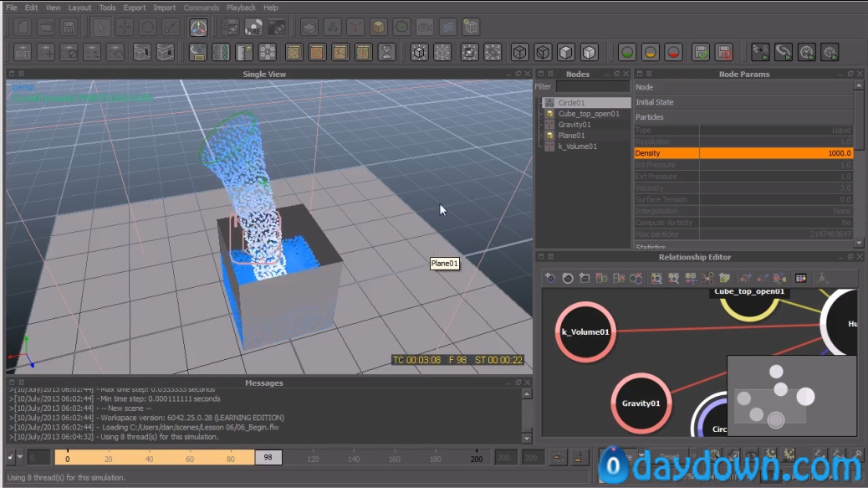This screenshot has width=868, height=488.
Task: Open the Playback menu
Action: [242, 8]
